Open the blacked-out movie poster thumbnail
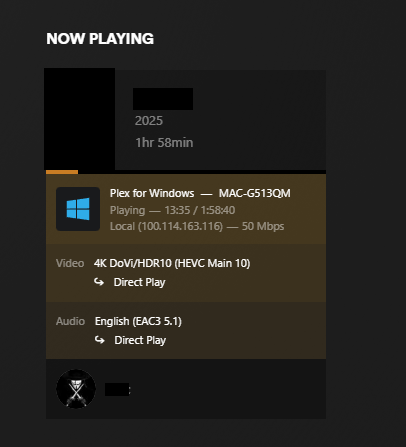This screenshot has width=406, height=447. (x=80, y=119)
